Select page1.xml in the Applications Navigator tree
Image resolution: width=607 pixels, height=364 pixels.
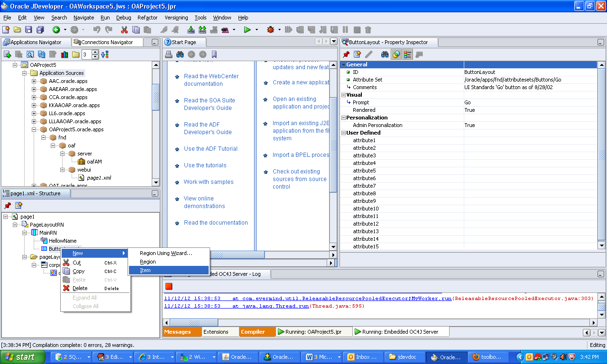[x=99, y=178]
